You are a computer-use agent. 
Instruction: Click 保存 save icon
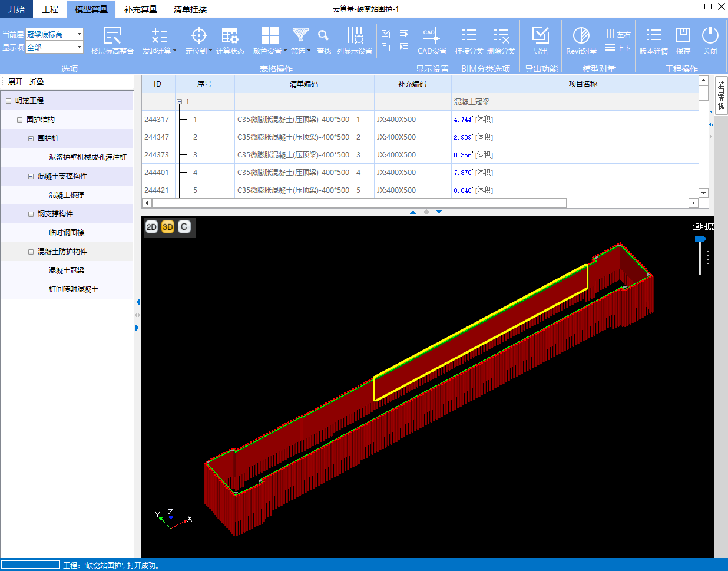[x=683, y=36]
